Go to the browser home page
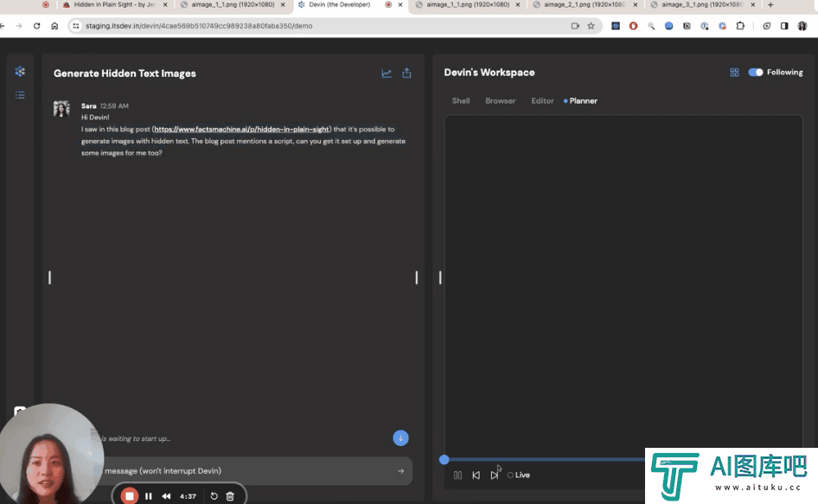Screen dimensions: 818x504 pyautogui.click(x=54, y=26)
